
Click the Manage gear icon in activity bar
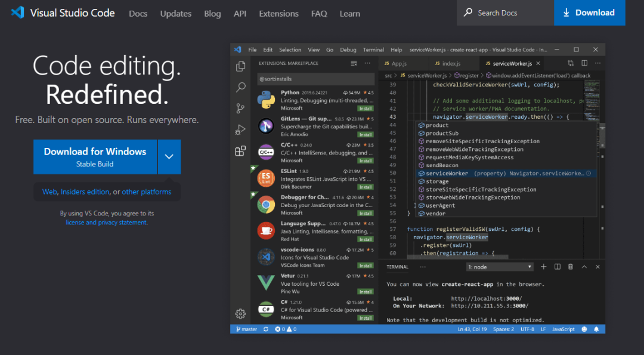coord(240,314)
